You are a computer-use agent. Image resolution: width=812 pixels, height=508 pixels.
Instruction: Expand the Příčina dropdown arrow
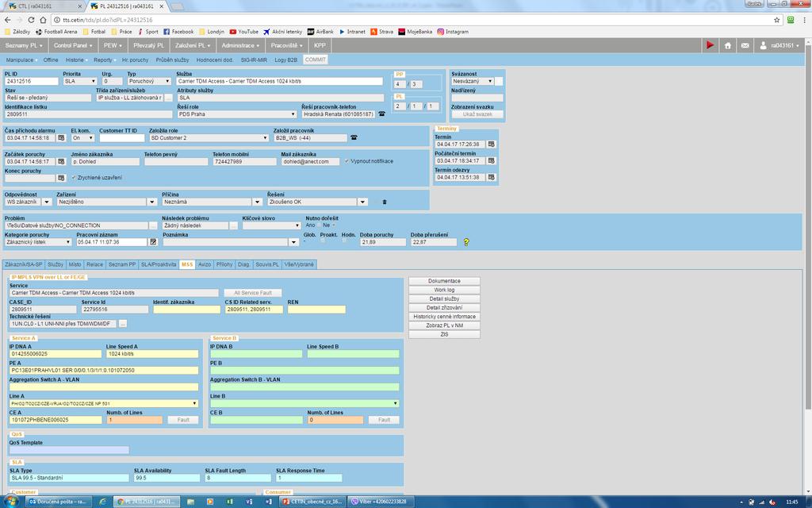tap(258, 202)
